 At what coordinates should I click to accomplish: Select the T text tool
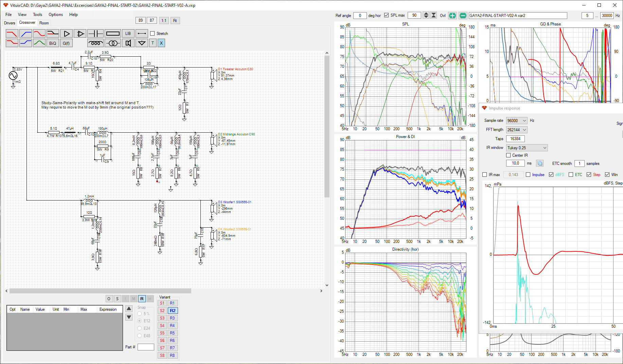(x=153, y=43)
